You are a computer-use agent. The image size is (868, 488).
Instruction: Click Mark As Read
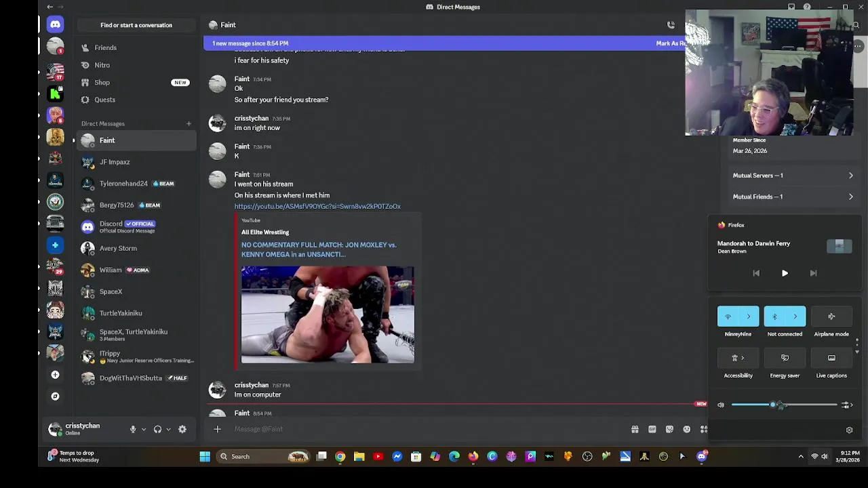671,43
